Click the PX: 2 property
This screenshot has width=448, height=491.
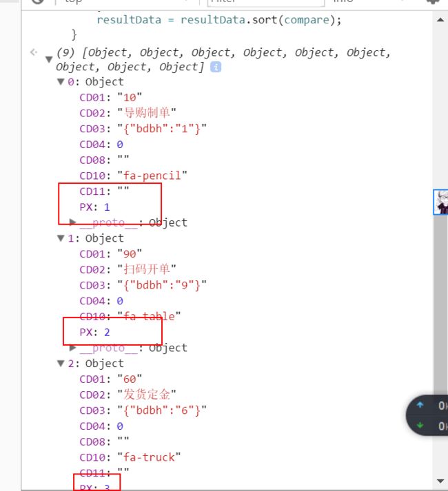[x=94, y=332]
